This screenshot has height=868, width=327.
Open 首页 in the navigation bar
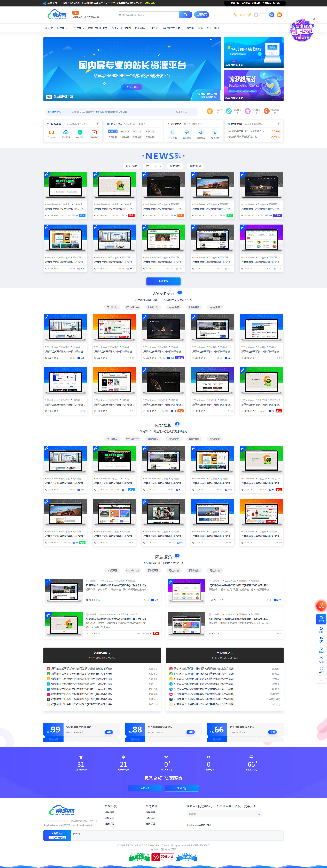coord(49,28)
